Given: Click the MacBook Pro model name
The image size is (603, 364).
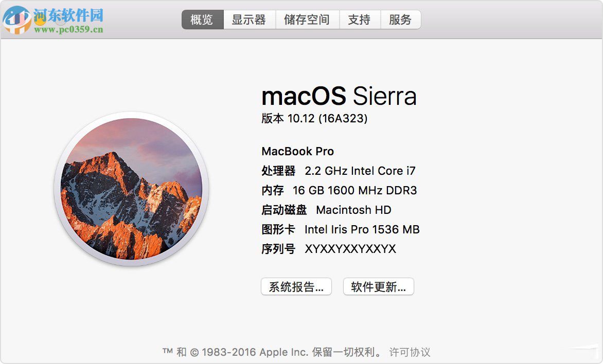Looking at the screenshot, I should 297,151.
